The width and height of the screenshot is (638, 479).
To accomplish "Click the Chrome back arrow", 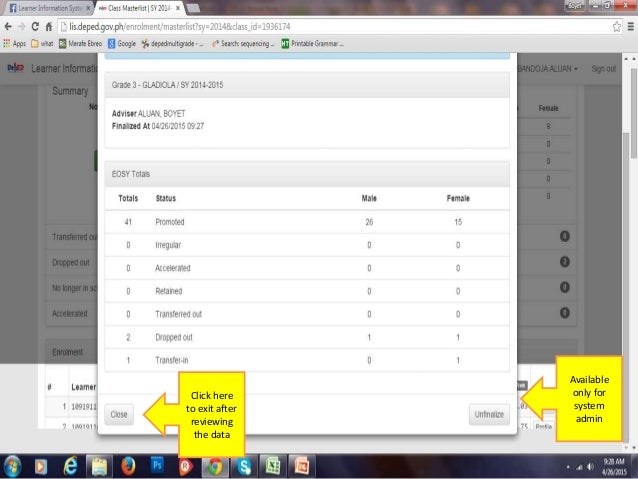I will click(8, 27).
